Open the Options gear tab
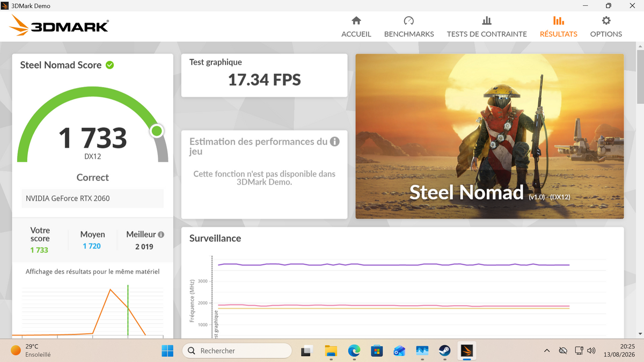 606,27
